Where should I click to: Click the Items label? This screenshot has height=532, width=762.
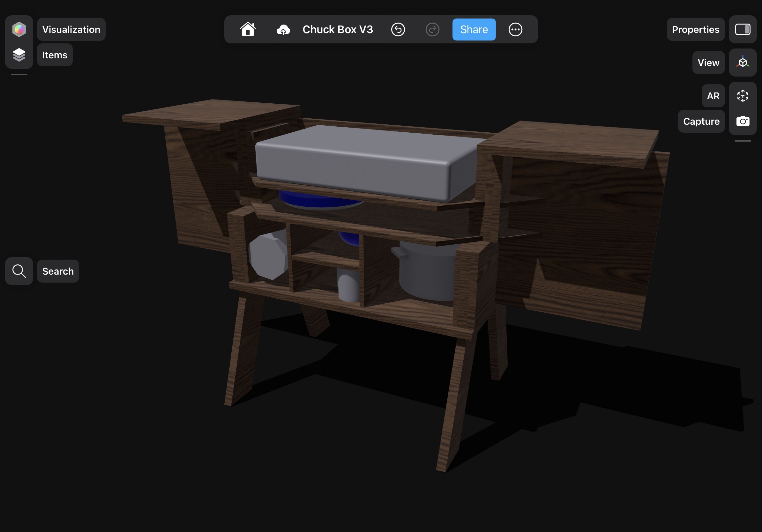(x=55, y=55)
